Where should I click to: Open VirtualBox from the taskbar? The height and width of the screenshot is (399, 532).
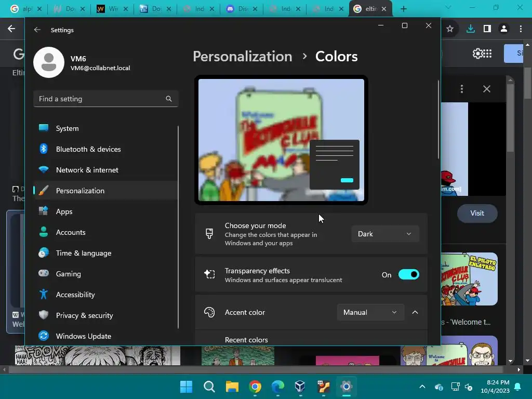pyautogui.click(x=300, y=387)
